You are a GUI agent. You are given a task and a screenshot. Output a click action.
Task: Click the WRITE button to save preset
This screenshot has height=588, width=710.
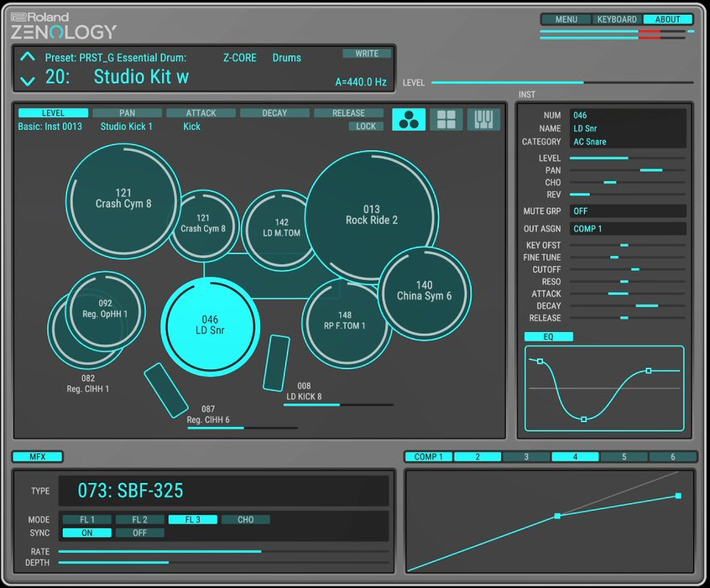point(367,54)
